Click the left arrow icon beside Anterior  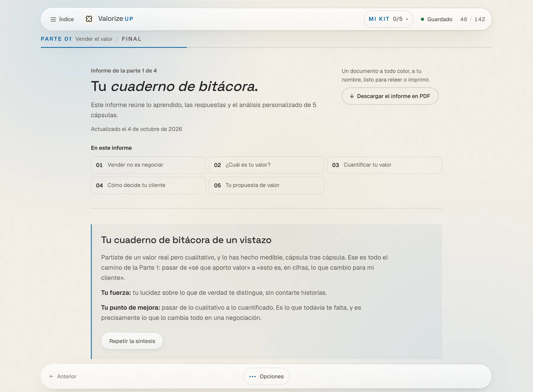pos(52,376)
